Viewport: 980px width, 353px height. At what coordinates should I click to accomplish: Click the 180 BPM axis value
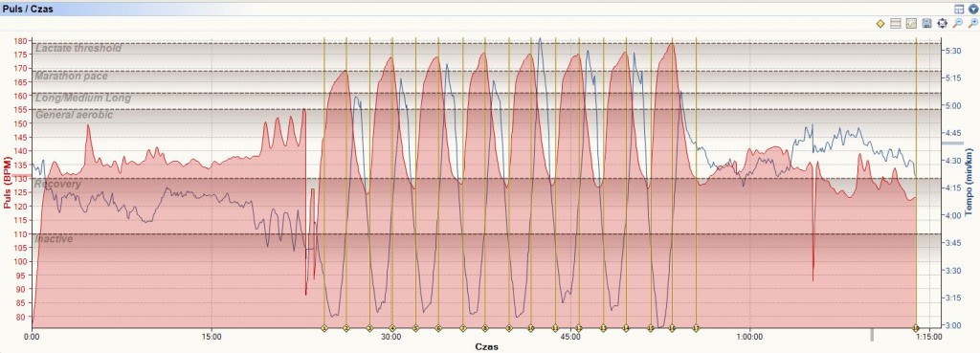(21, 40)
